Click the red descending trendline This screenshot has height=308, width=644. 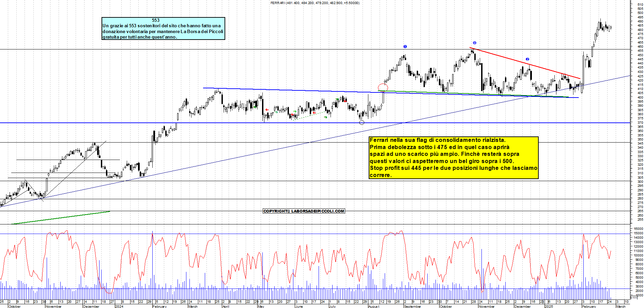525,63
